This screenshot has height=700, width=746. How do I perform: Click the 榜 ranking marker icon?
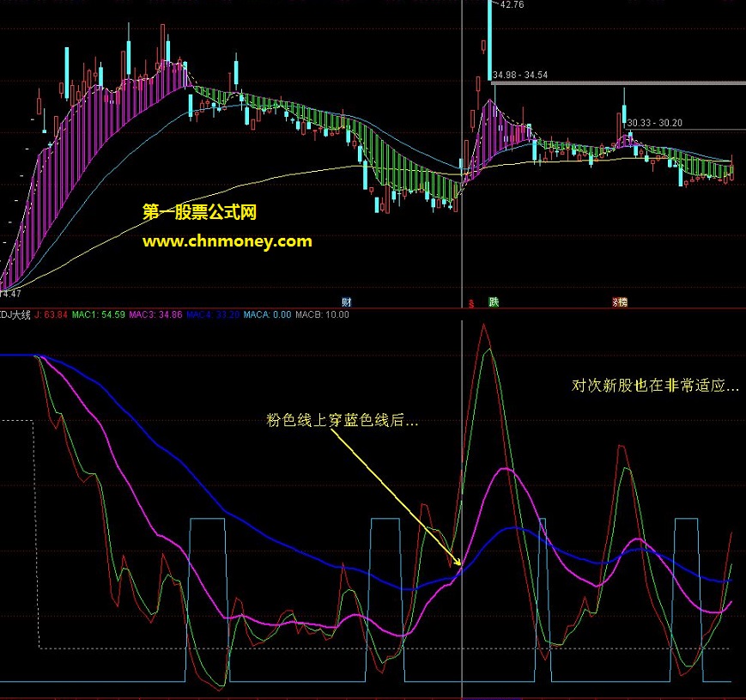pos(621,301)
